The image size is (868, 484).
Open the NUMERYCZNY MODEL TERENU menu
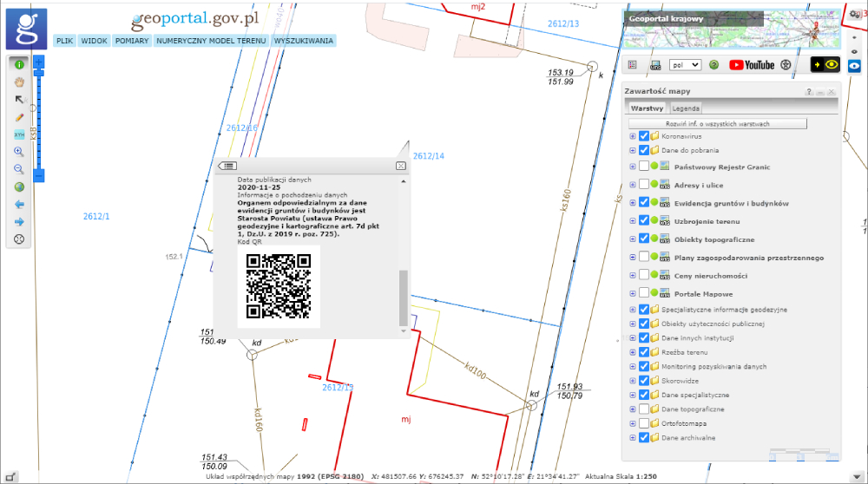click(211, 41)
